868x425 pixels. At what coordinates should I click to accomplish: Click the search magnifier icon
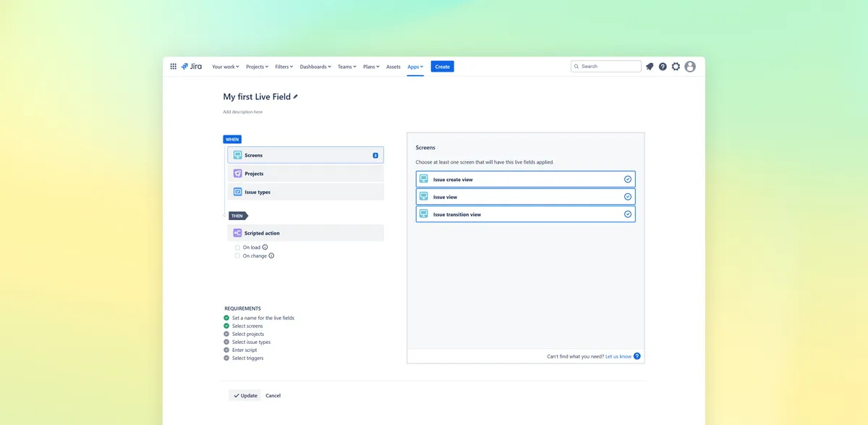click(x=576, y=67)
